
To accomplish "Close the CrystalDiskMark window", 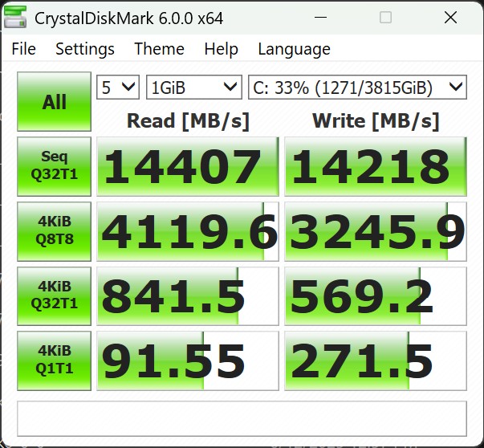I will [x=450, y=18].
